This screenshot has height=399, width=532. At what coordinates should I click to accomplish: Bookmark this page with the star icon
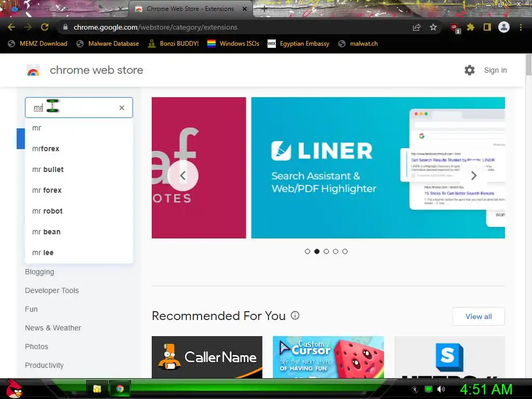point(433,27)
